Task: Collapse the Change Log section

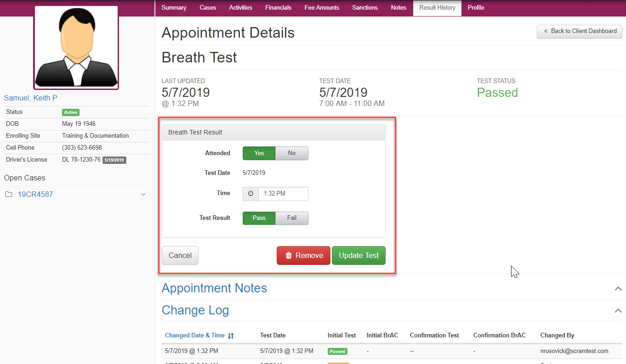Action: click(x=618, y=311)
